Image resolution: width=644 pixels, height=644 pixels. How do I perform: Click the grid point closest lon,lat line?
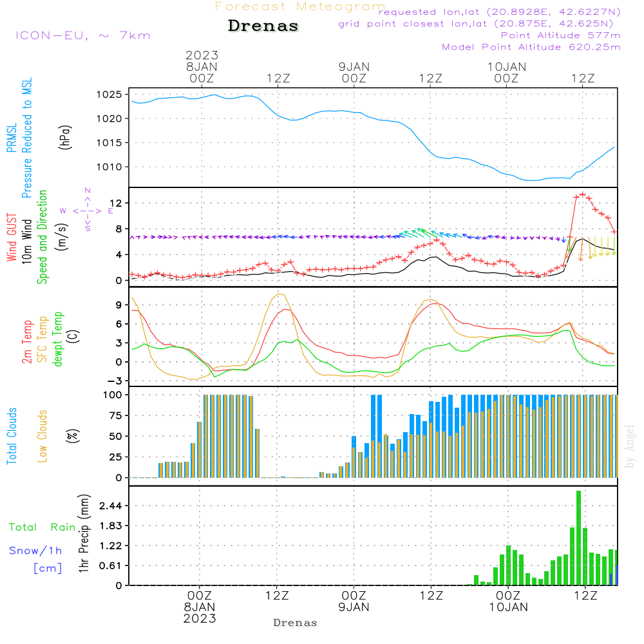476,24
